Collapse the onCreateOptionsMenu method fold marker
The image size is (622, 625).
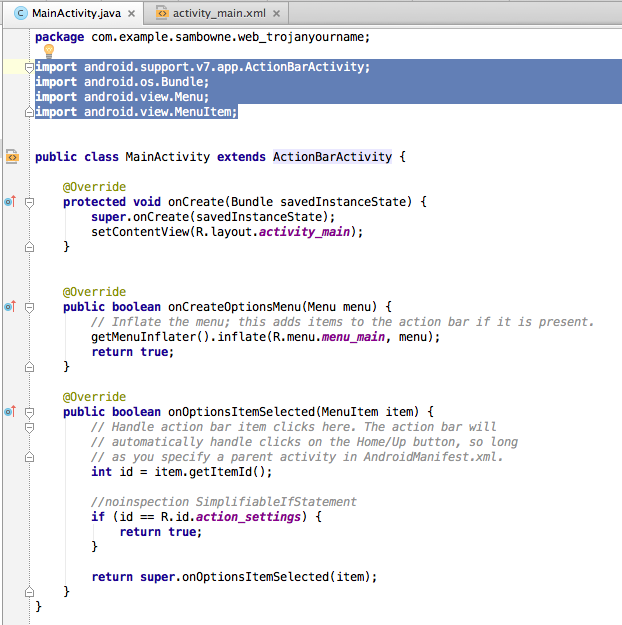tap(29, 307)
